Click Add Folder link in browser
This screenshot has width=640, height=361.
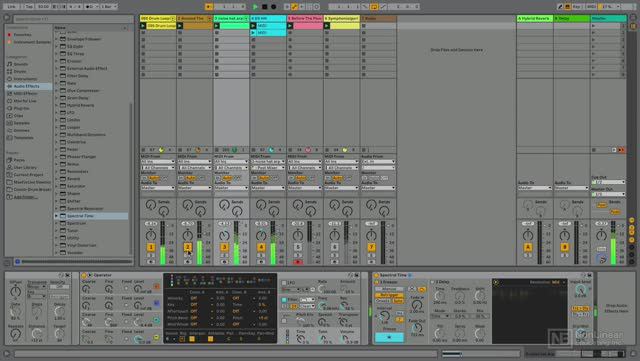pyautogui.click(x=26, y=197)
